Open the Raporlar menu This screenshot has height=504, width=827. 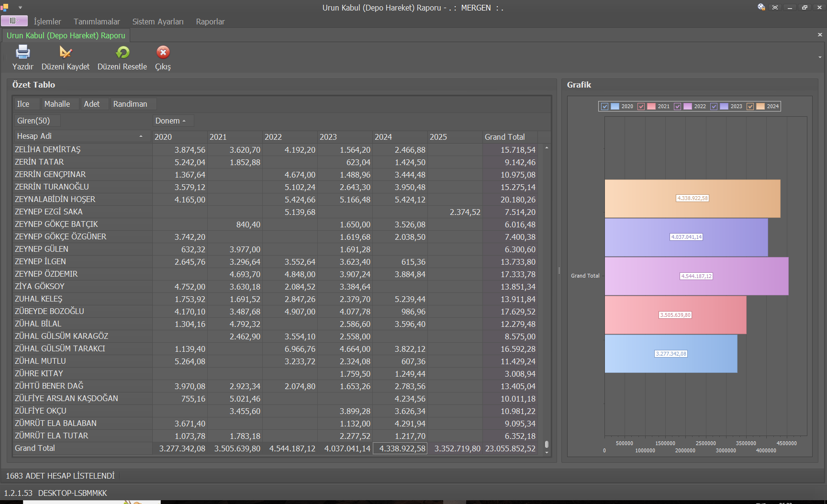point(210,22)
